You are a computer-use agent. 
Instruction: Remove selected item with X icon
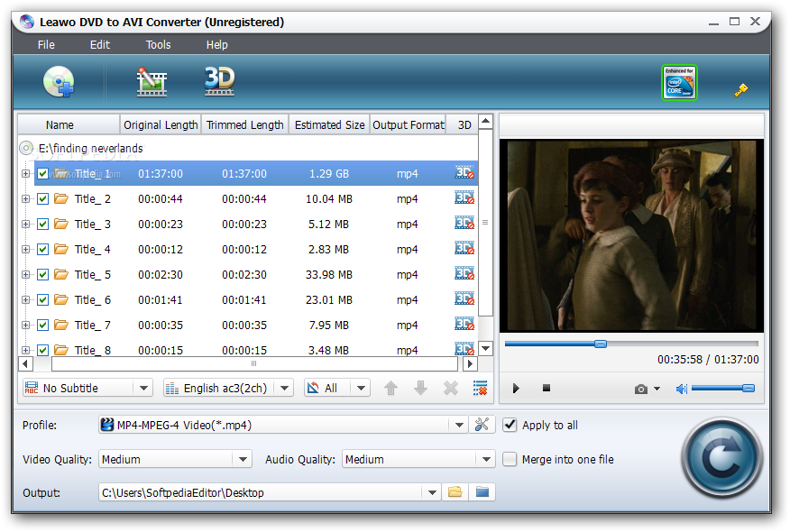click(x=451, y=388)
